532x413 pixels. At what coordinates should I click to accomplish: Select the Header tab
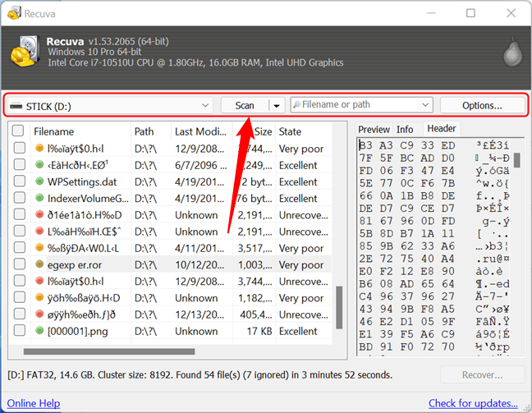(442, 129)
